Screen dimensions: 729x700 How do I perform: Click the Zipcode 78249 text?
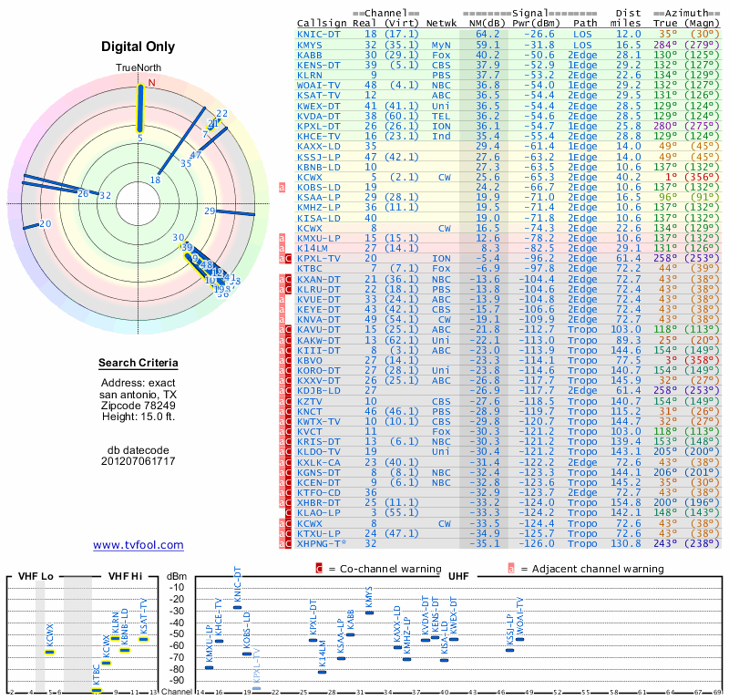[x=139, y=406]
